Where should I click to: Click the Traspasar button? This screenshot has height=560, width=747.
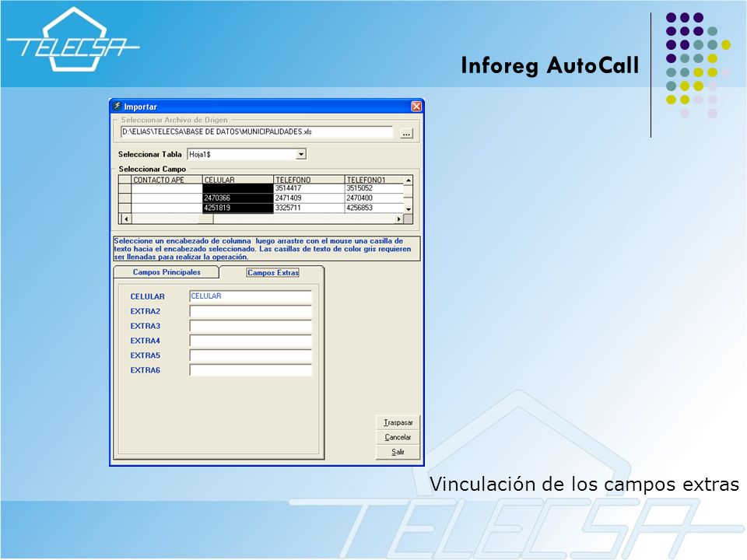pos(398,422)
